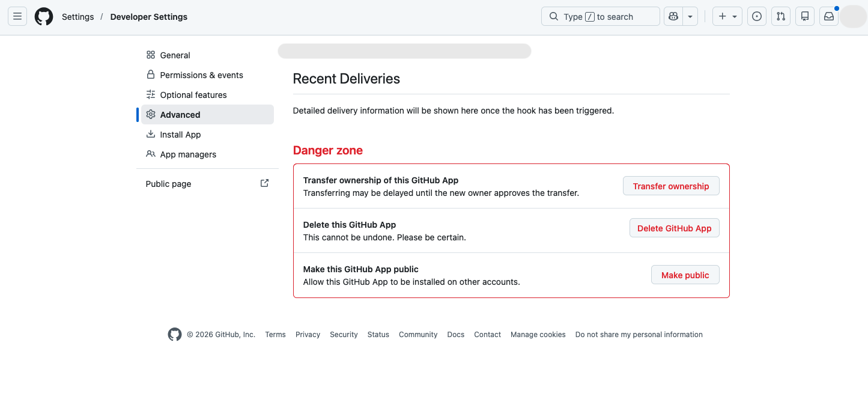
Task: Open Copilot chat icon in header
Action: [673, 17]
